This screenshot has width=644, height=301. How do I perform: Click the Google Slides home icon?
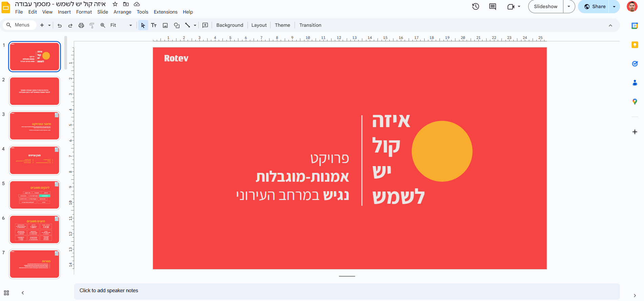click(6, 7)
